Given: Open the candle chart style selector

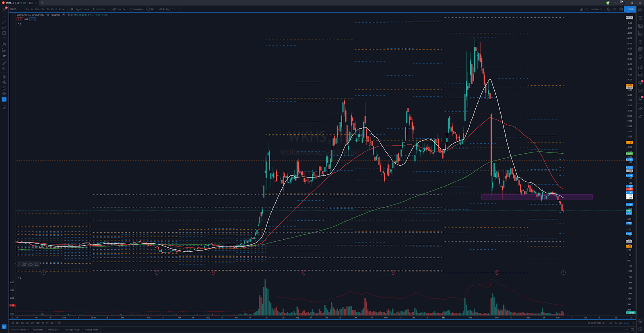Looking at the screenshot, I should [72, 9].
